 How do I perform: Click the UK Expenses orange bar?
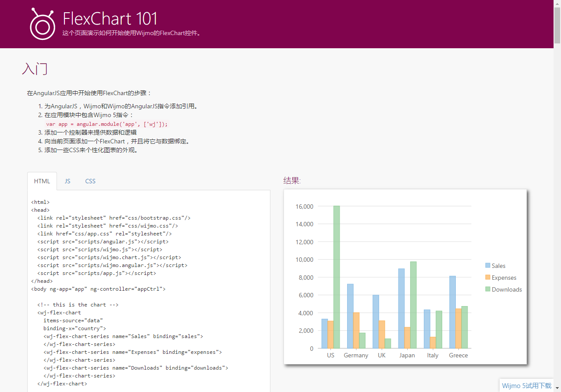[x=382, y=335]
